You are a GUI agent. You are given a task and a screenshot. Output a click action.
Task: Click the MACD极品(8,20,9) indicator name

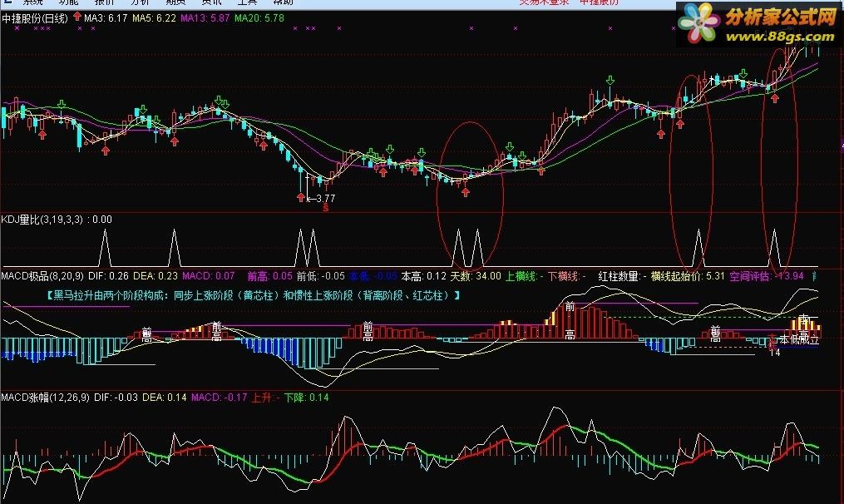coord(42,275)
